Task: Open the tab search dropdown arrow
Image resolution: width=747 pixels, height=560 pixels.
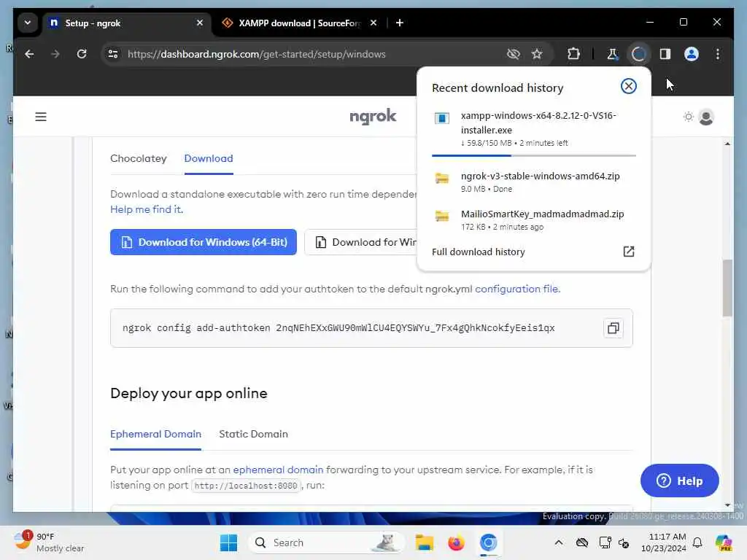Action: click(x=28, y=23)
